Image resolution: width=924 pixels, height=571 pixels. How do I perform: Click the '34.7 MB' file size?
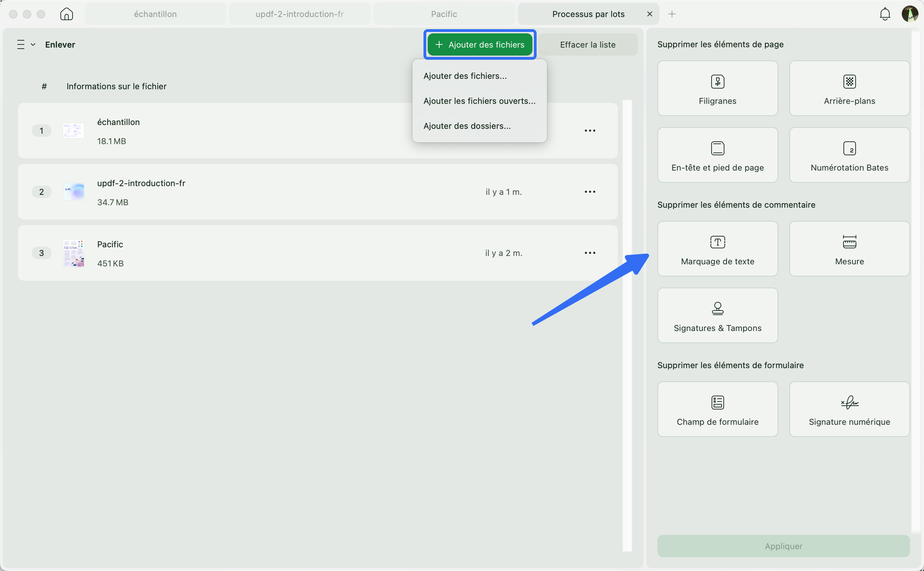(x=112, y=202)
